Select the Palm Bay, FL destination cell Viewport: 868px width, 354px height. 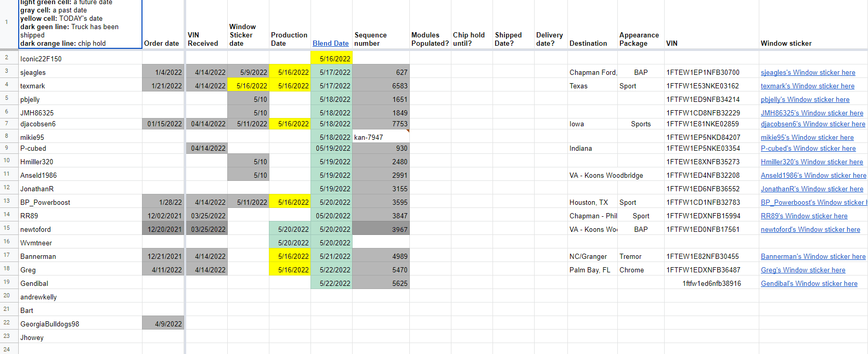coord(592,270)
